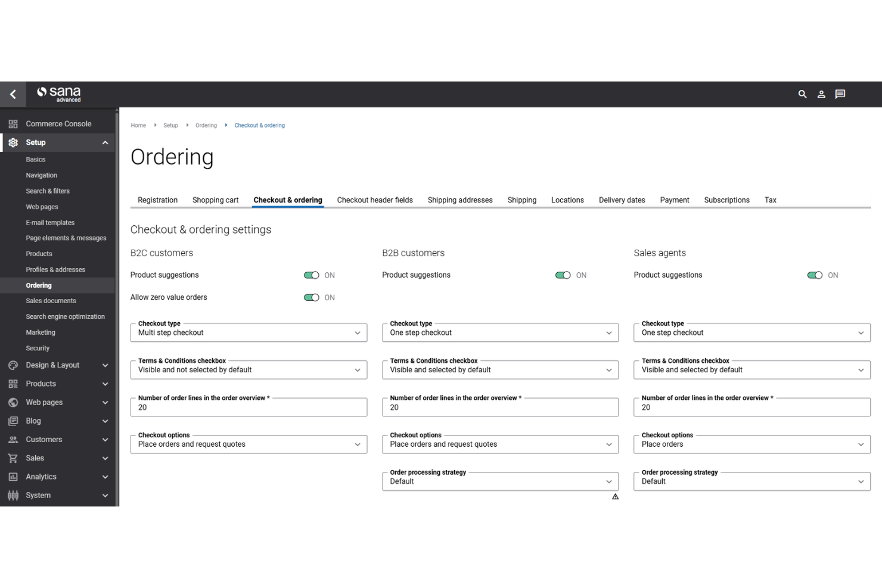
Task: Click B2C Number of order lines field
Action: tap(249, 407)
